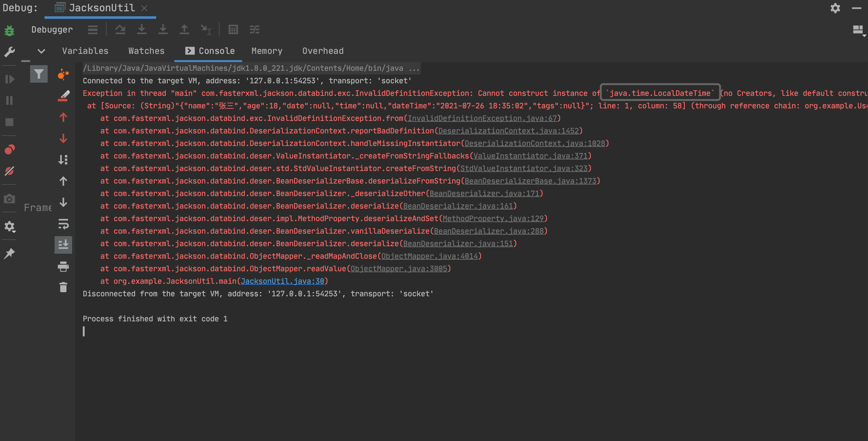Click the View Breakpoints red circles icon
The width and height of the screenshot is (868, 441).
pyautogui.click(x=9, y=149)
